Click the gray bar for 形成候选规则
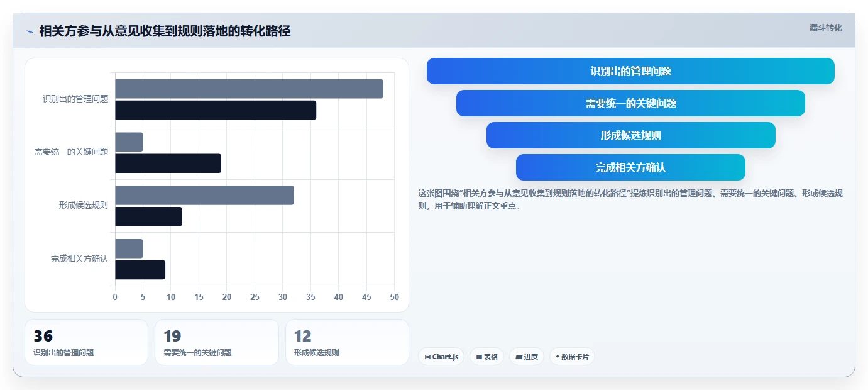The width and height of the screenshot is (868, 390). [x=204, y=196]
